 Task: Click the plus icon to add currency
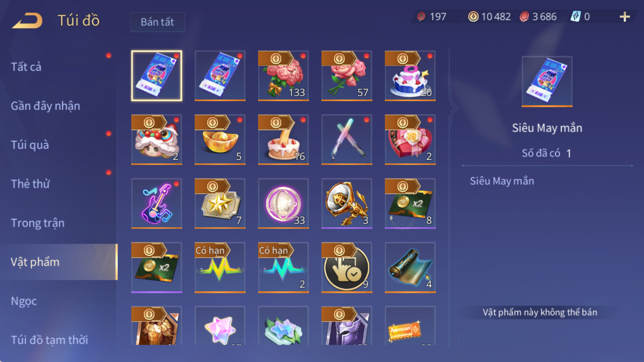625,16
